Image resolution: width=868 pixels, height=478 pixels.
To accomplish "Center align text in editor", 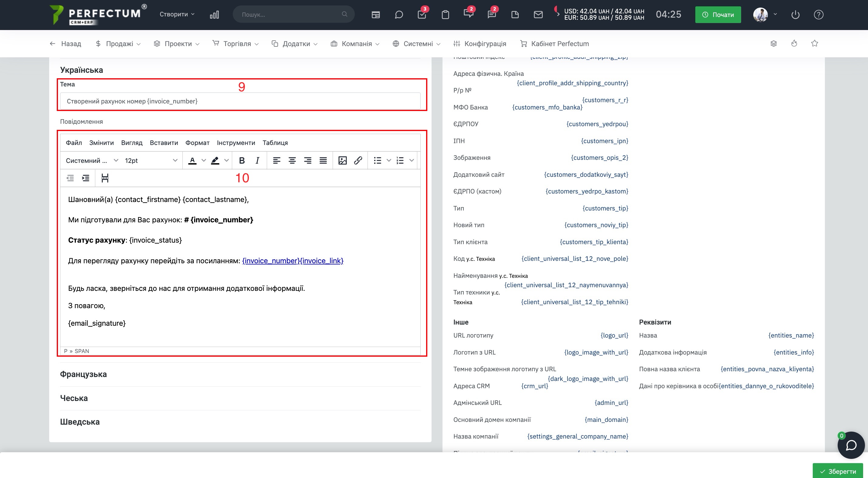I will pos(292,160).
